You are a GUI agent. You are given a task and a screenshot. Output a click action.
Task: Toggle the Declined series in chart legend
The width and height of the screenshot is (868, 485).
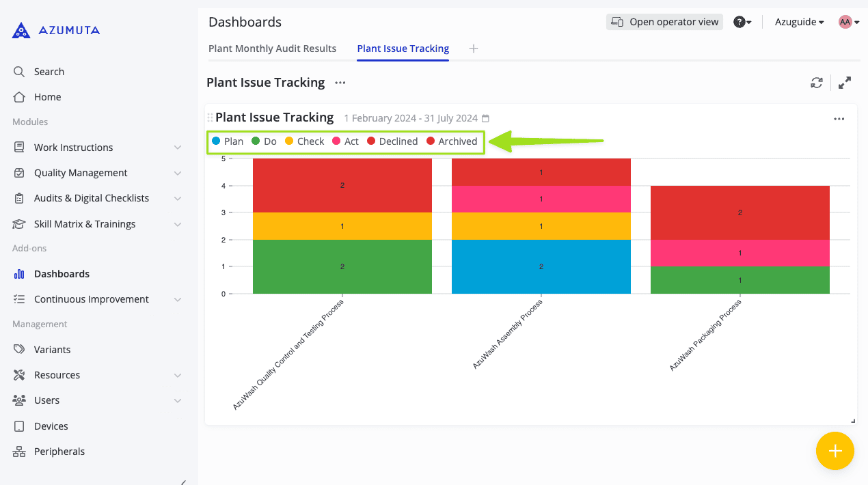[x=392, y=141]
